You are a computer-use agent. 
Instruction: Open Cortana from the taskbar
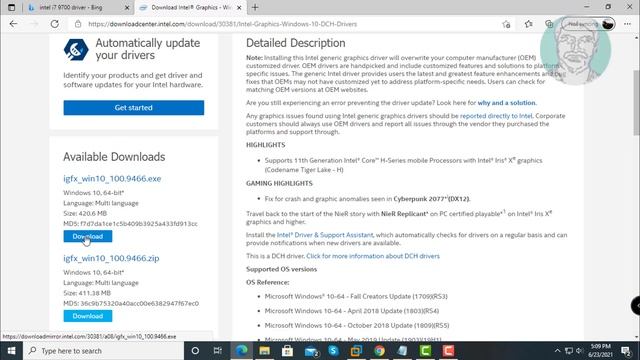[195, 351]
